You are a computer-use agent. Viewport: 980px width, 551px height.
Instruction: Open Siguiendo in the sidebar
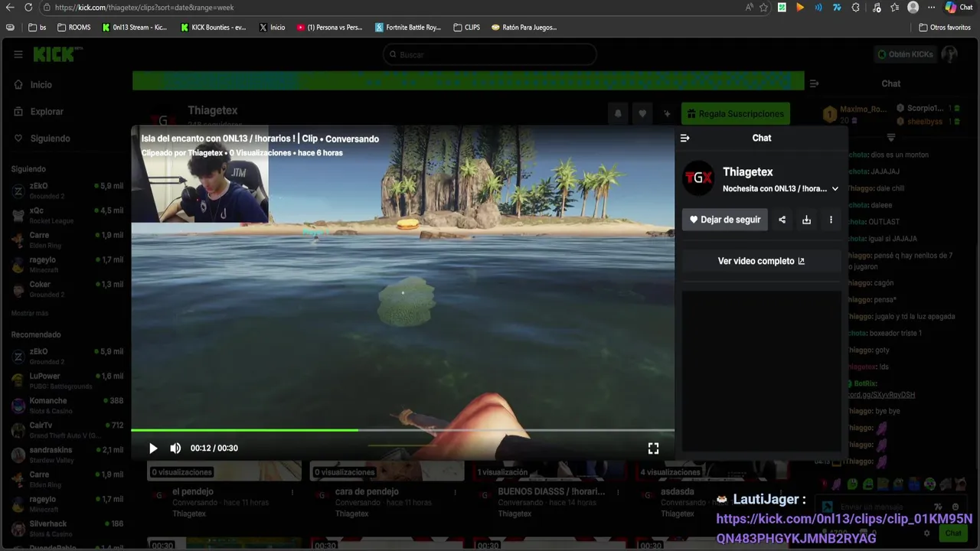click(x=43, y=139)
